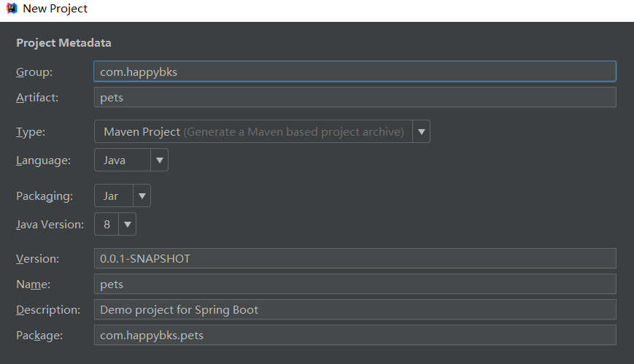Click the Java Version 8 combo box
The width and height of the screenshot is (634, 364).
click(107, 224)
